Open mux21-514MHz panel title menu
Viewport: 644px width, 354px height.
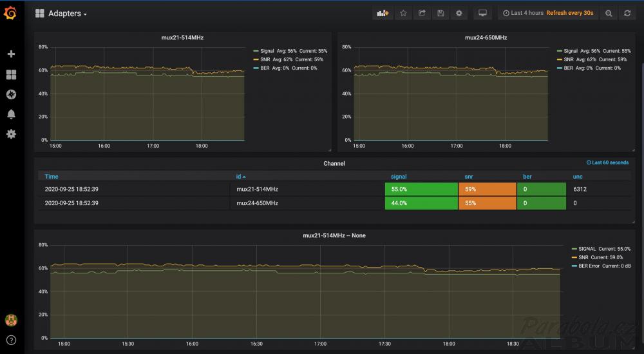(x=182, y=37)
